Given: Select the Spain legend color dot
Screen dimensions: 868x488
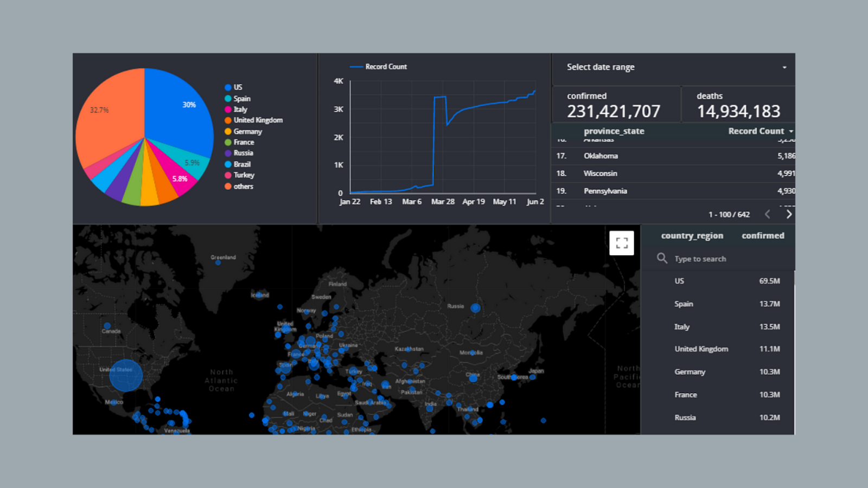Looking at the screenshot, I should click(x=228, y=99).
